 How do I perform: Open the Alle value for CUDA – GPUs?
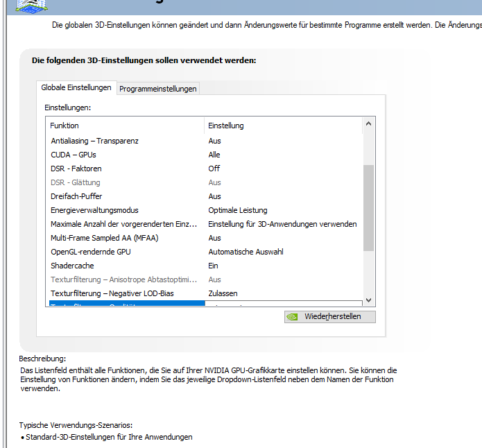click(214, 155)
